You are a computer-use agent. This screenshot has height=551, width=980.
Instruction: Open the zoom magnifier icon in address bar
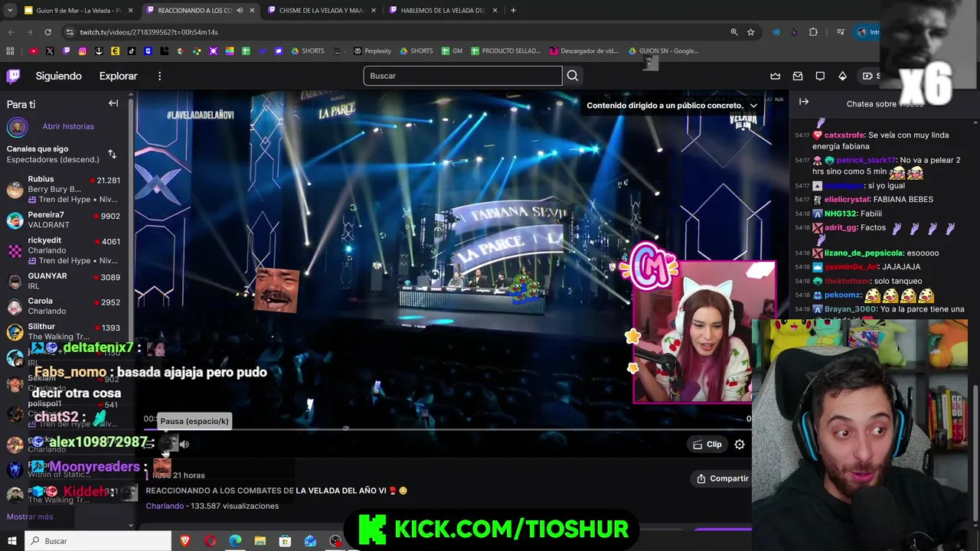[733, 32]
